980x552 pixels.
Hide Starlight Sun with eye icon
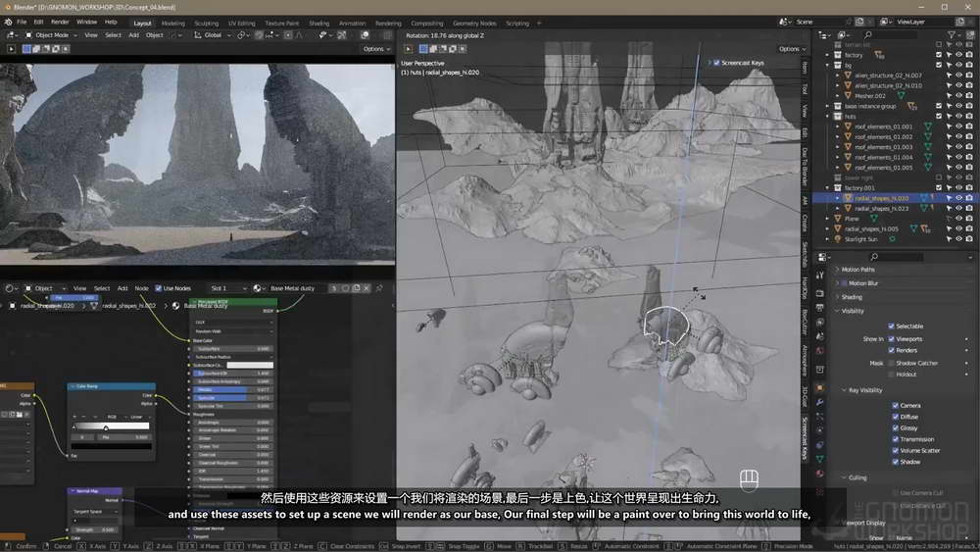pyautogui.click(x=958, y=239)
